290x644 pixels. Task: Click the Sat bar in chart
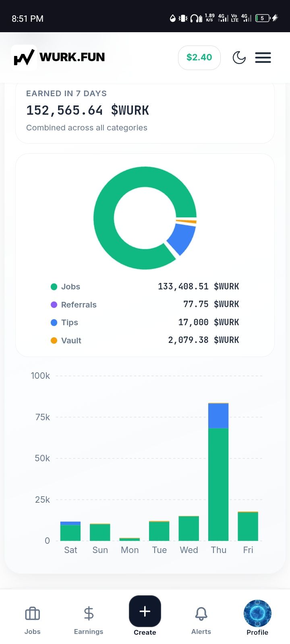click(x=70, y=531)
